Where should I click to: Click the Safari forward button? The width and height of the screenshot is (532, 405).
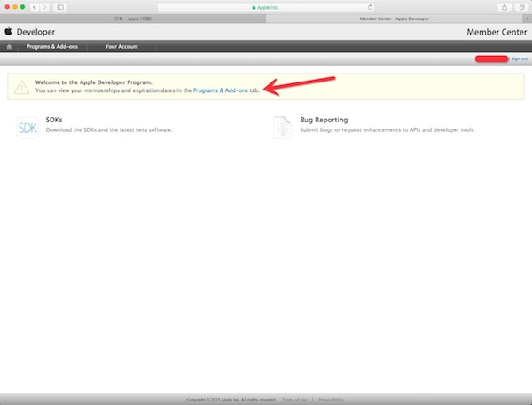pyautogui.click(x=46, y=6)
